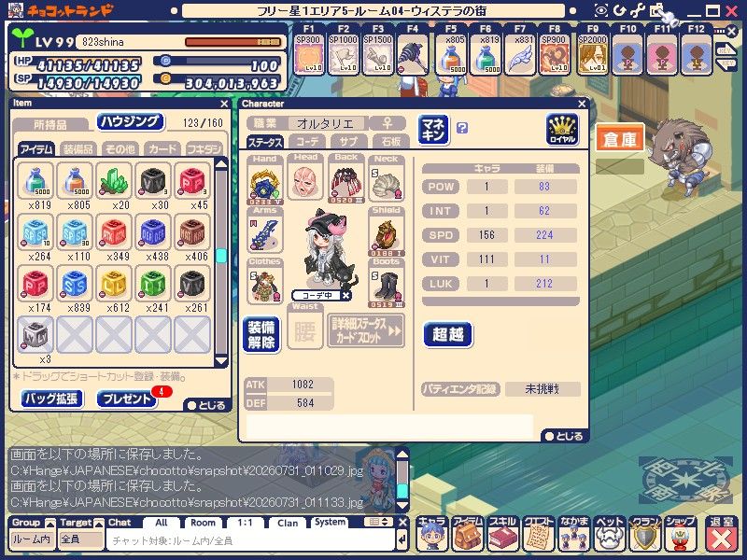The height and width of the screenshot is (560, 747).
Task: Cancel コーデ中 coordinate mode
Action: tap(345, 295)
